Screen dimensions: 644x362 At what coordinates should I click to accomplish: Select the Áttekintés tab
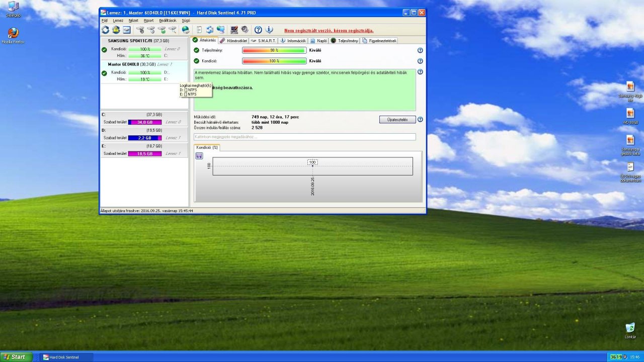[205, 40]
